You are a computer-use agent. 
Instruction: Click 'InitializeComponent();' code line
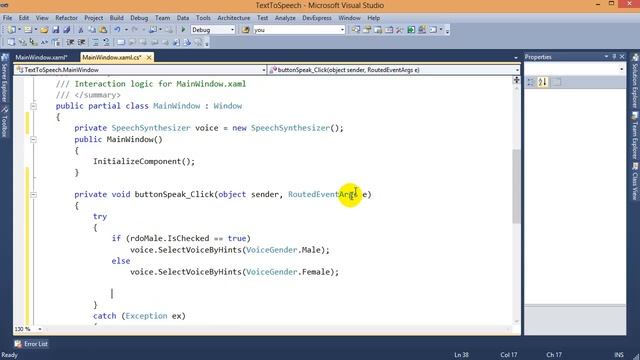(x=144, y=161)
